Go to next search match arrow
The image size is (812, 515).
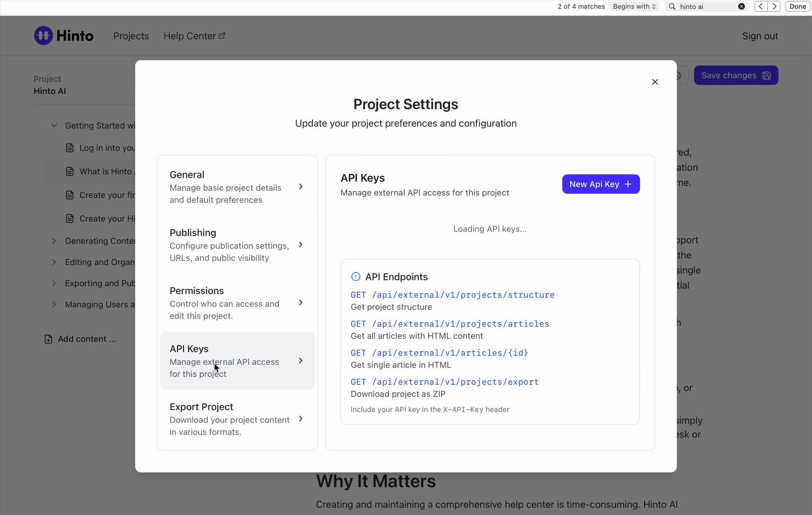(774, 6)
